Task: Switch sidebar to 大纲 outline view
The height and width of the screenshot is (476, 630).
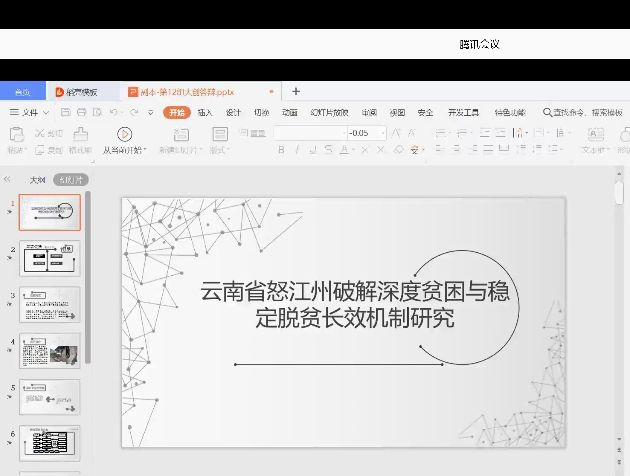Action: pyautogui.click(x=37, y=180)
